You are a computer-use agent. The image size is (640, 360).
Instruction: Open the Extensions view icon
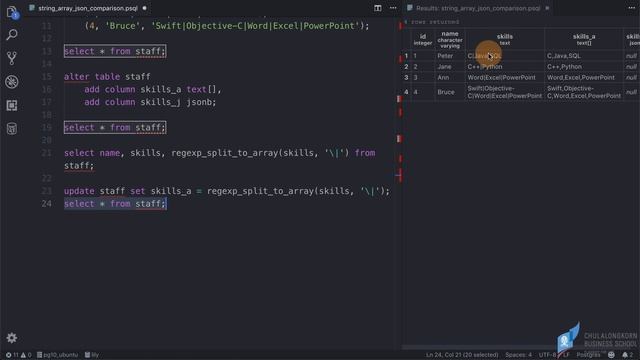(x=12, y=105)
